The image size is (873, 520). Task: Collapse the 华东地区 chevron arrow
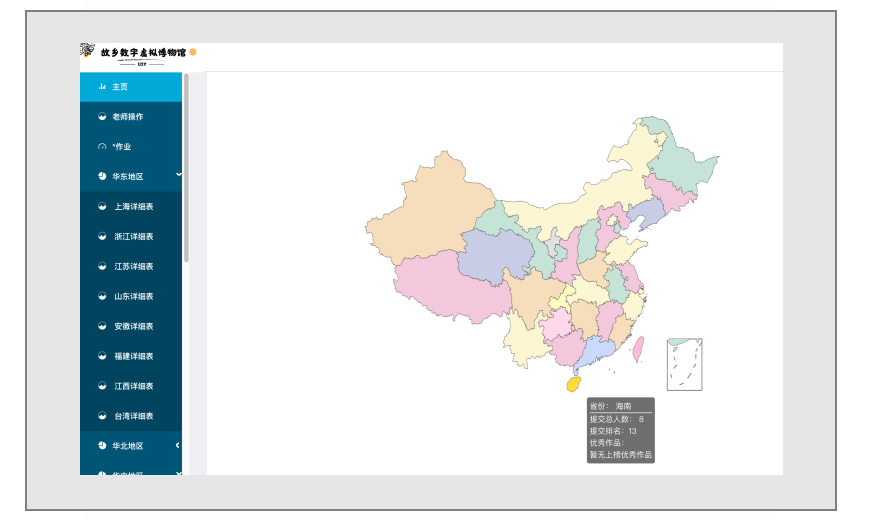178,175
